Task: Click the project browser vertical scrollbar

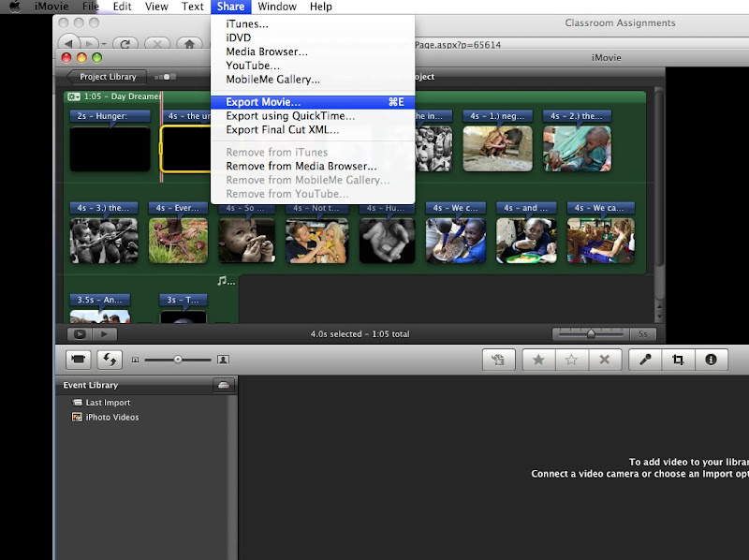Action: 659,177
